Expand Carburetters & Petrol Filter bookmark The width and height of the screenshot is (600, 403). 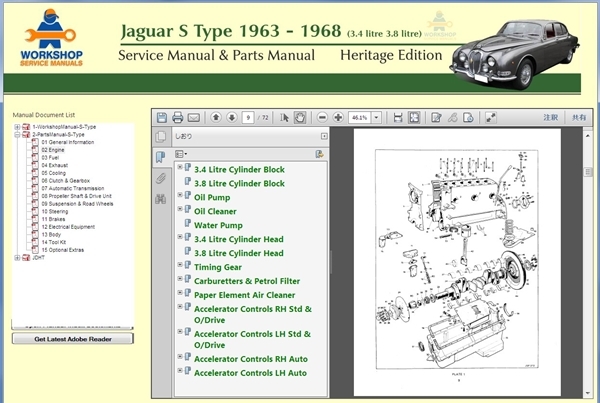[180, 278]
